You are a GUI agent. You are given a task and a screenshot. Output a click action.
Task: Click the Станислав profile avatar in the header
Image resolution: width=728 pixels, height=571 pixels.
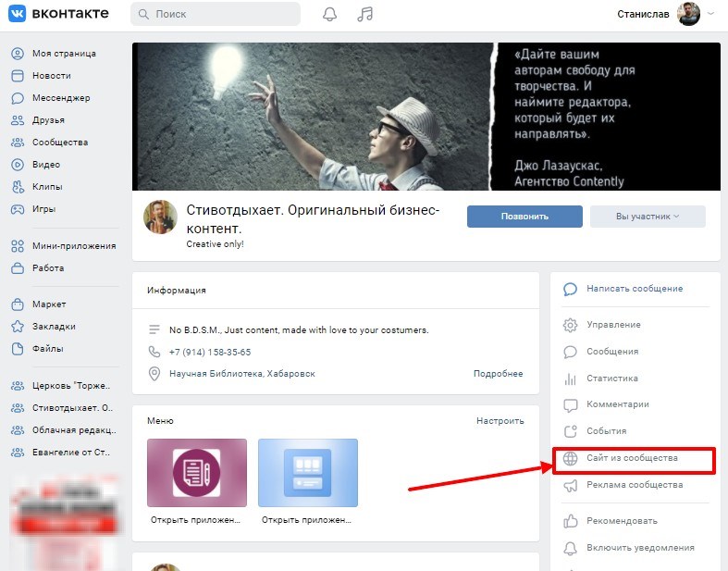coord(688,14)
